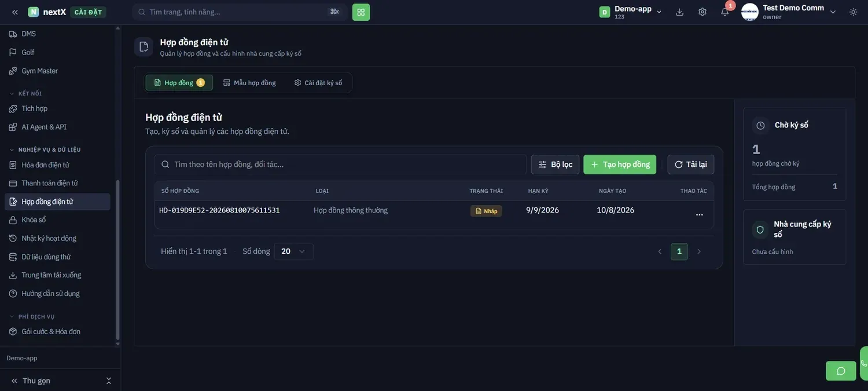Image resolution: width=868 pixels, height=391 pixels.
Task: Click the CÀI ĐẶT badge
Action: click(x=88, y=12)
